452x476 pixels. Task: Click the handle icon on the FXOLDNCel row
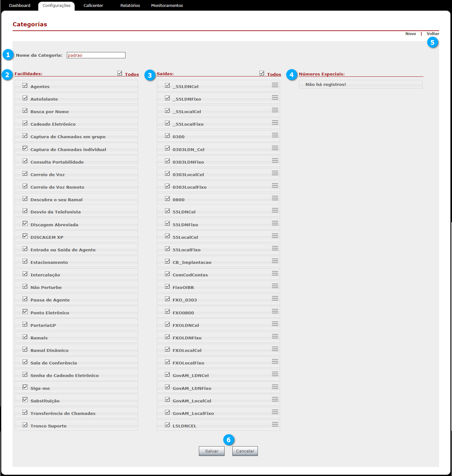275,324
